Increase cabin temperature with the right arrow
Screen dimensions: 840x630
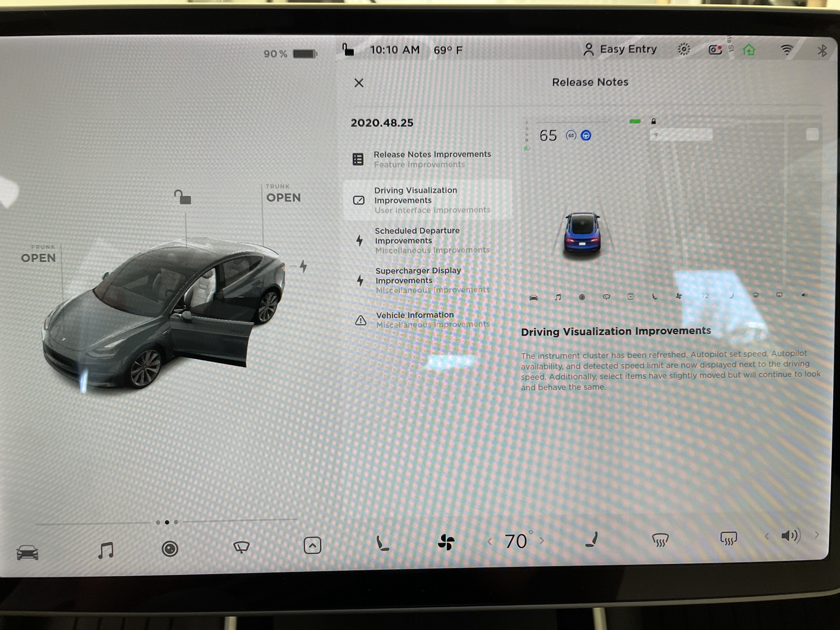[x=542, y=540]
